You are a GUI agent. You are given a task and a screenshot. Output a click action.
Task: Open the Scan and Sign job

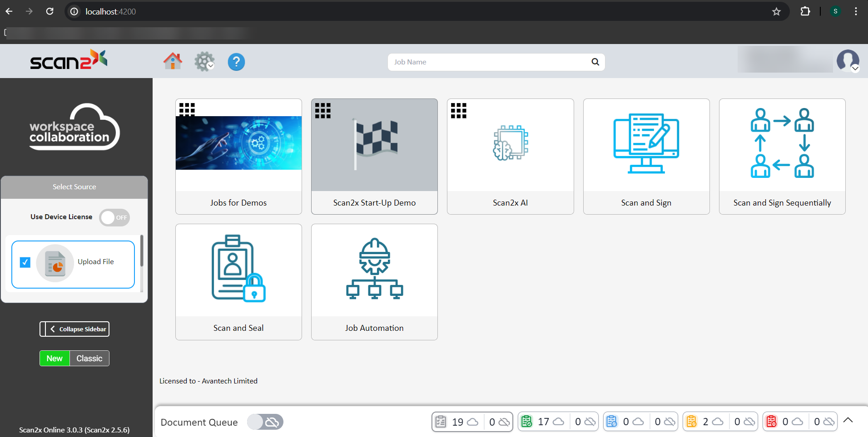646,156
